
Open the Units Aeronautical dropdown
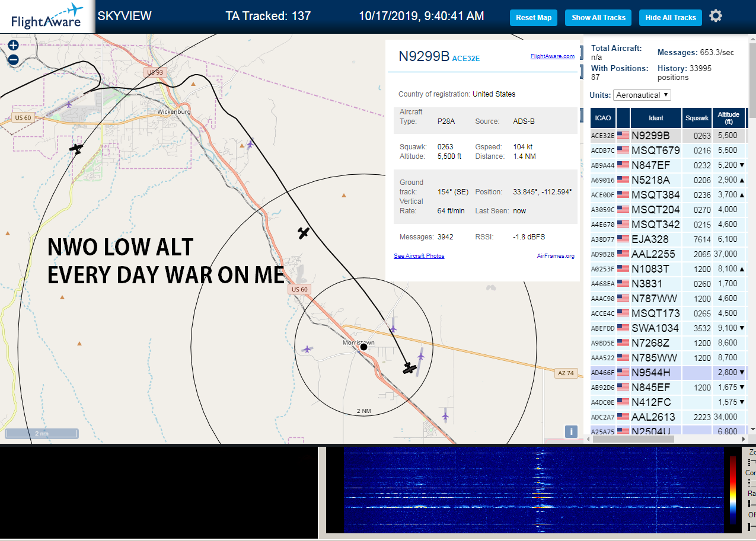[x=643, y=95]
